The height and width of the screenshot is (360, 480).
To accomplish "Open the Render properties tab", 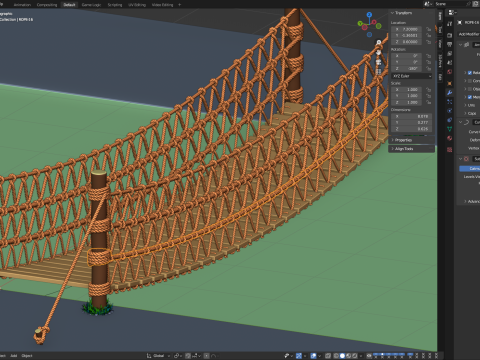I will click(450, 35).
